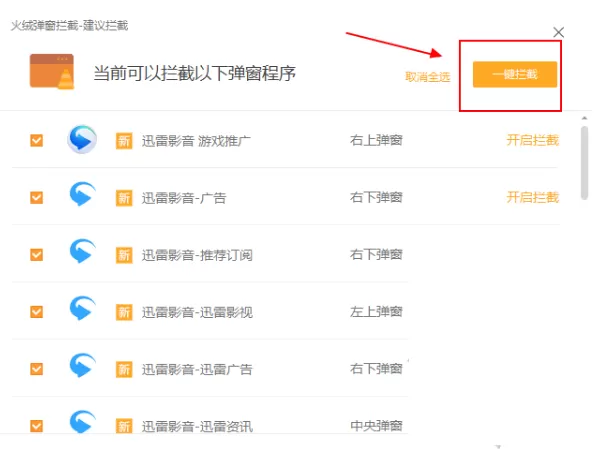
Task: Click the 新 badge beside 迅雷影音-迅雷影视
Action: [x=124, y=312]
